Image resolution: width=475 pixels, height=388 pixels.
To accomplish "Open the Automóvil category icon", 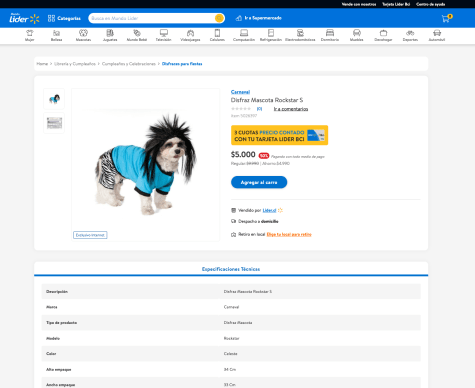I will click(x=437, y=35).
